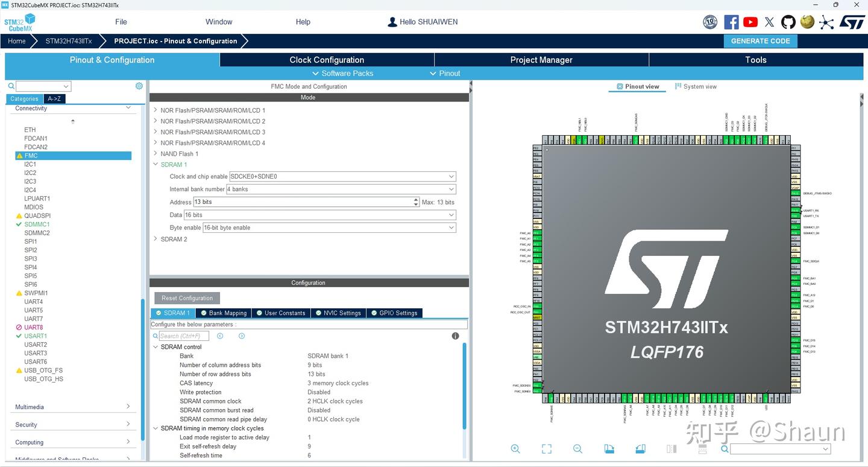Click the ST logo in header
This screenshot has height=467, width=868.
click(x=852, y=22)
